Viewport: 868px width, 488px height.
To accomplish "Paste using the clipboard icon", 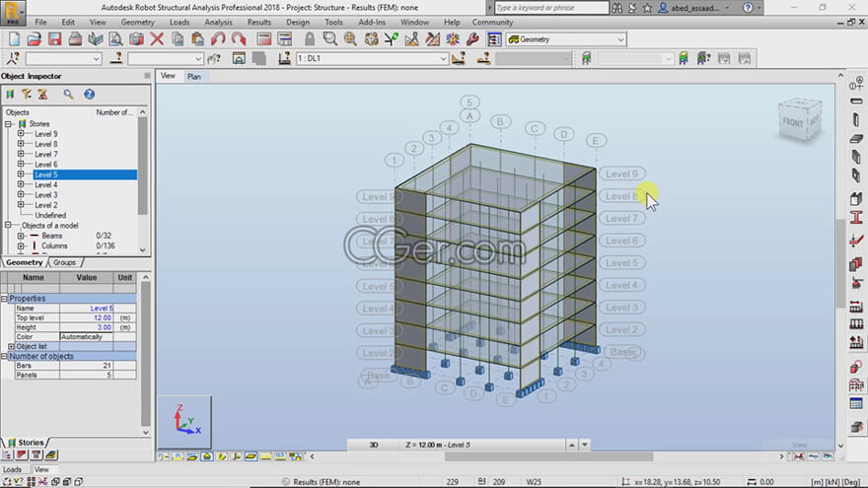I will tap(197, 38).
